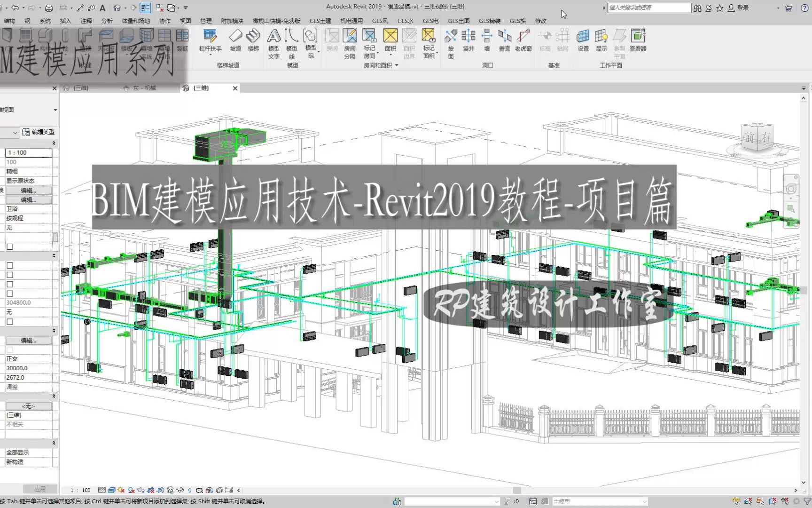Click the help question mark icon
This screenshot has height=508, width=812.
(804, 8)
